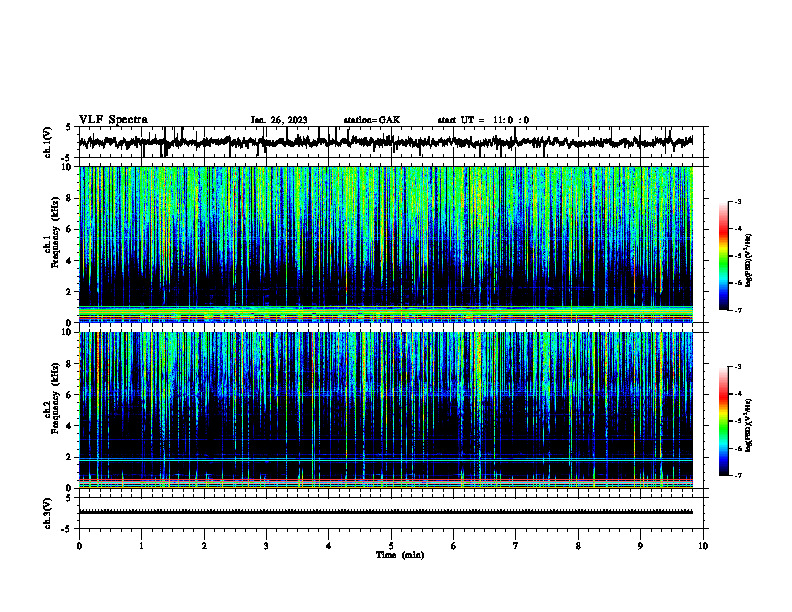Select the "station=GAK" label
The image size is (792, 612).
[372, 120]
